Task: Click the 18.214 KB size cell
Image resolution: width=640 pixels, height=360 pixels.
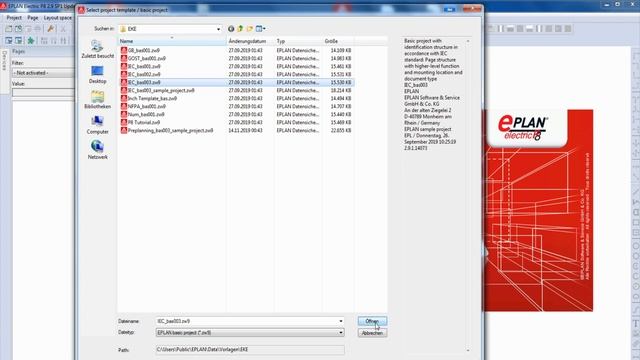Action: click(x=341, y=90)
